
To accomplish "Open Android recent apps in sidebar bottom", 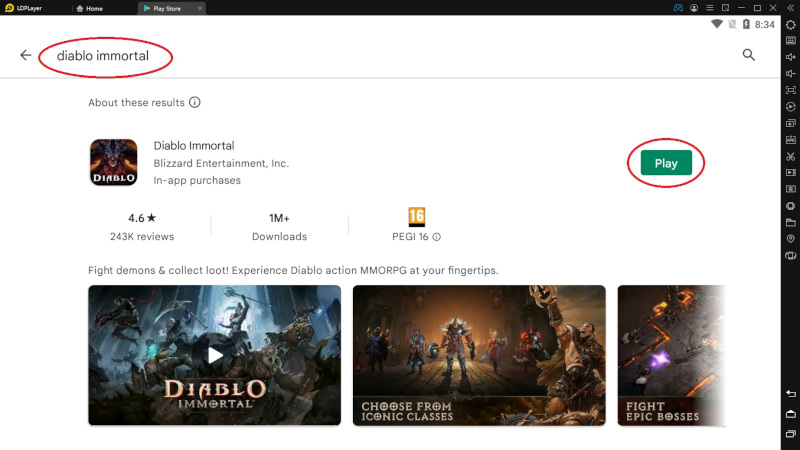I will point(790,434).
